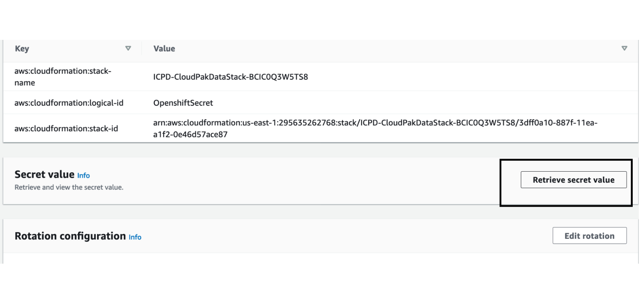Sort tags using Value column arrow
The image size is (644, 283).
[624, 49]
